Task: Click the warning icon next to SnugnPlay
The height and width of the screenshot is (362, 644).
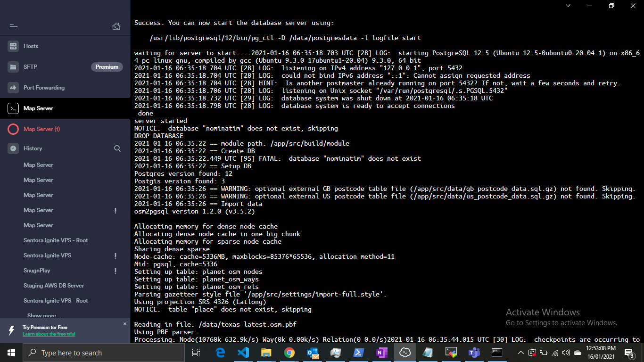Action: click(x=115, y=270)
